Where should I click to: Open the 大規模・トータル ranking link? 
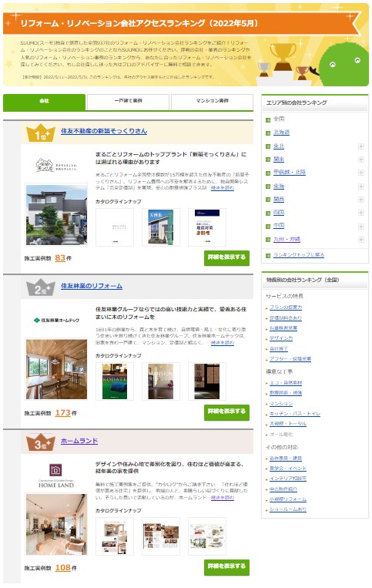288,423
